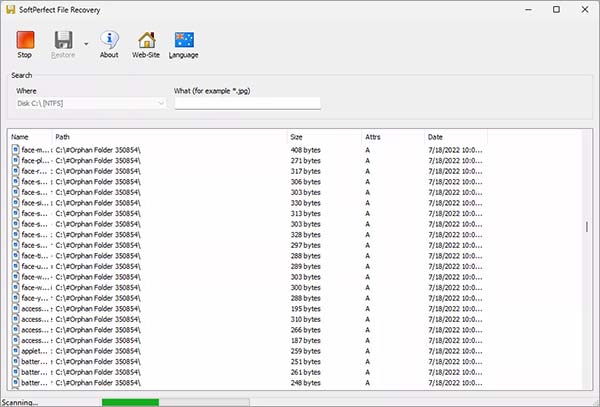Click the Orphan Folder path in the 259 bytes row

tap(98, 351)
